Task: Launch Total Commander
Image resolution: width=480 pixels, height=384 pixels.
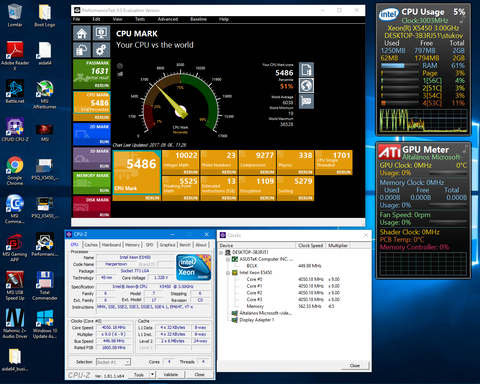Action: (x=45, y=286)
